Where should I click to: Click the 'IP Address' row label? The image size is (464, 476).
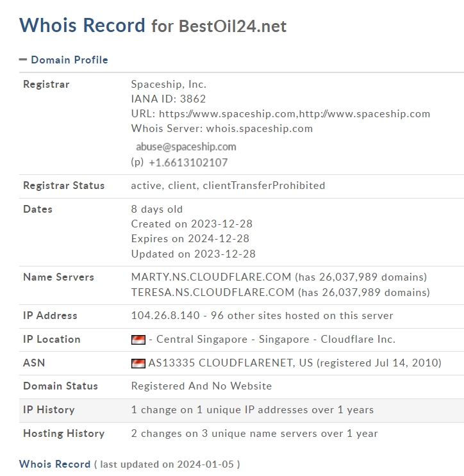pos(50,315)
